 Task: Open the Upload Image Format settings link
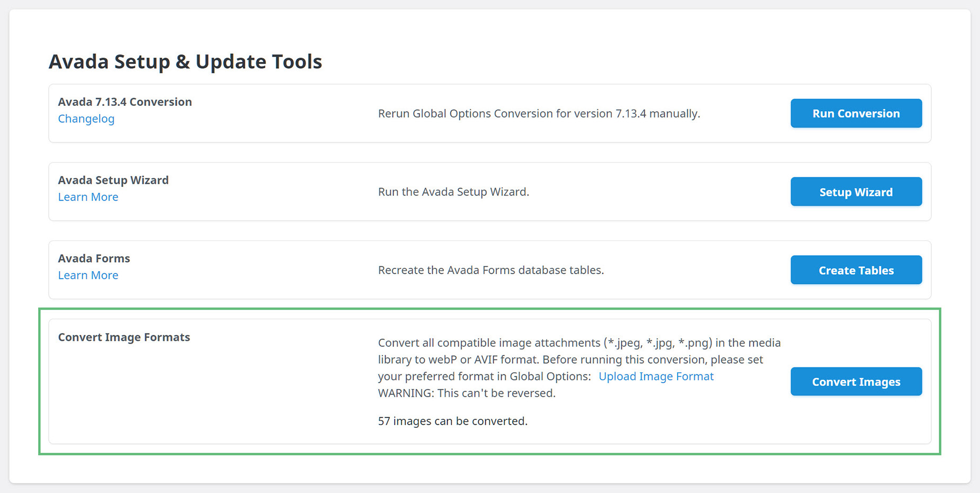point(656,376)
